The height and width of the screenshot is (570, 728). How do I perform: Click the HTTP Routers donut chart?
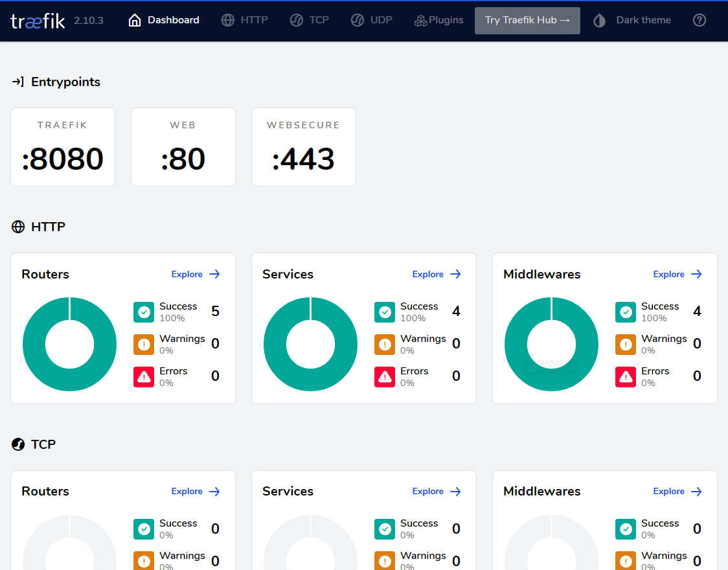coord(70,344)
